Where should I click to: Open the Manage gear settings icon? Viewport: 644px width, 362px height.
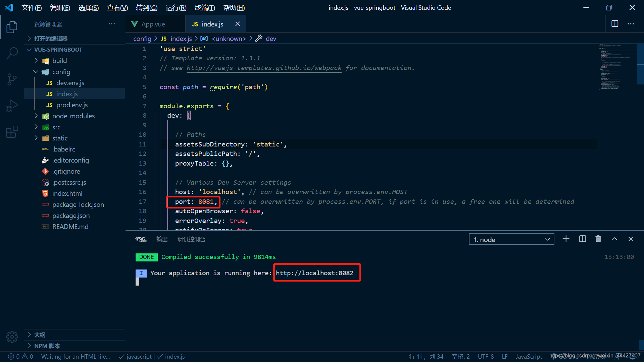point(12,337)
